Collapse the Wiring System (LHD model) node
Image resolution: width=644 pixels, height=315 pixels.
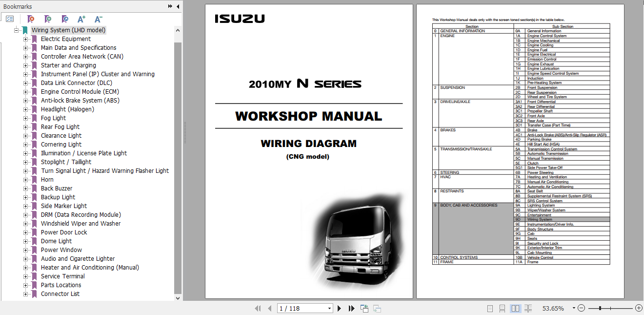(17, 30)
